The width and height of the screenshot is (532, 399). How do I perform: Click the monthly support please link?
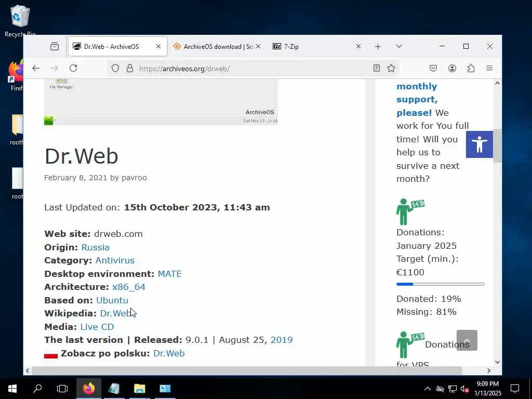point(417,99)
